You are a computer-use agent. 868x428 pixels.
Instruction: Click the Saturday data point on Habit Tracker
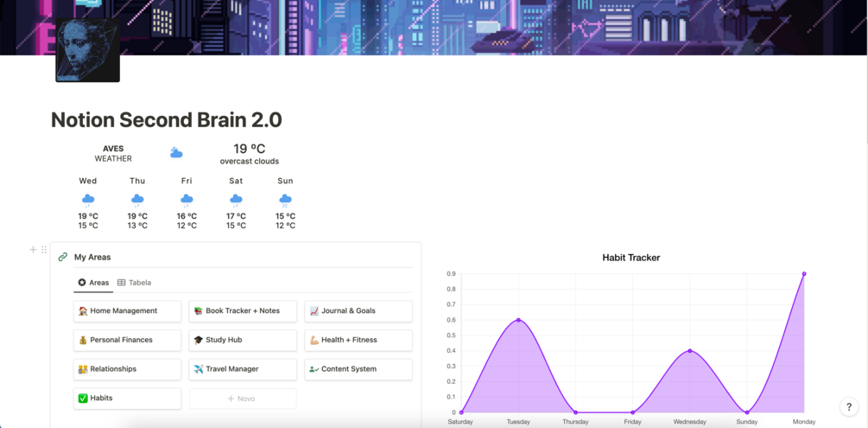[462, 412]
